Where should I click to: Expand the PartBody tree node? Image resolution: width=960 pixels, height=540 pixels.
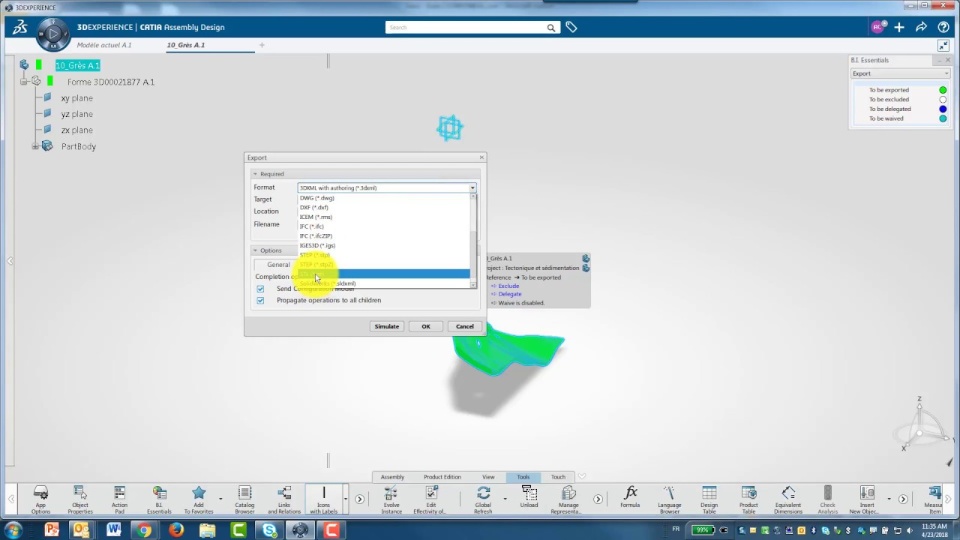point(36,146)
